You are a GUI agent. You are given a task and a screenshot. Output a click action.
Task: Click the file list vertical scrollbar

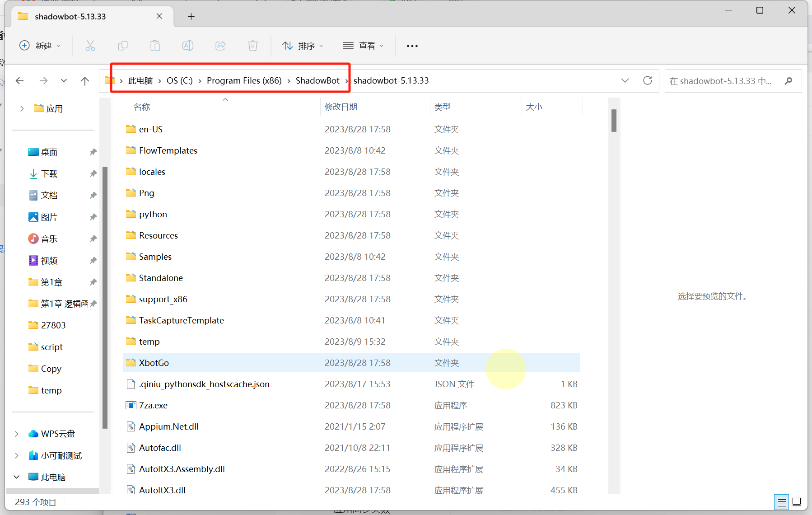[x=614, y=120]
